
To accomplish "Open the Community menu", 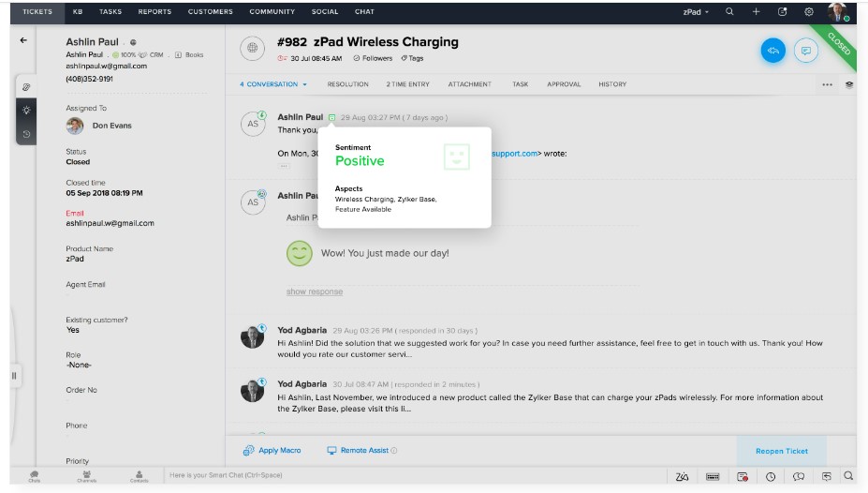I will point(272,11).
